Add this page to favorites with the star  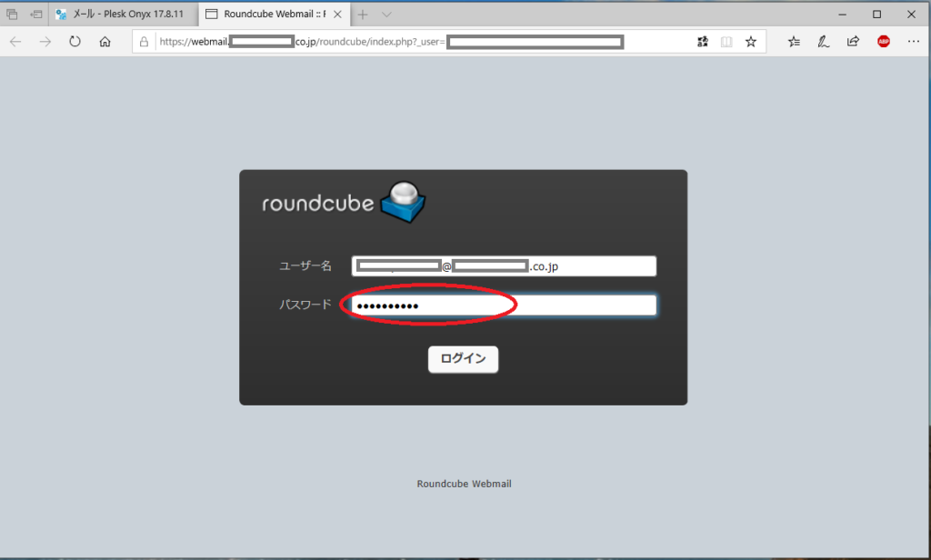pyautogui.click(x=751, y=41)
